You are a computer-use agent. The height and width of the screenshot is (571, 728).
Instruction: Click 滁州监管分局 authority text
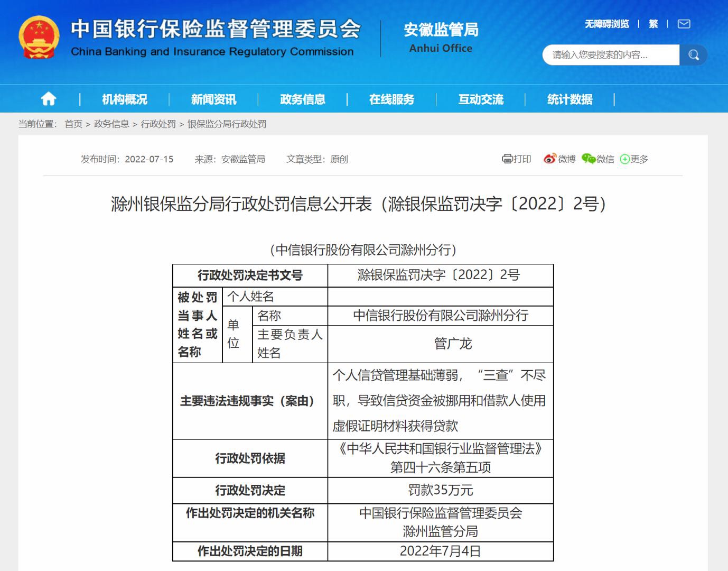pyautogui.click(x=441, y=531)
